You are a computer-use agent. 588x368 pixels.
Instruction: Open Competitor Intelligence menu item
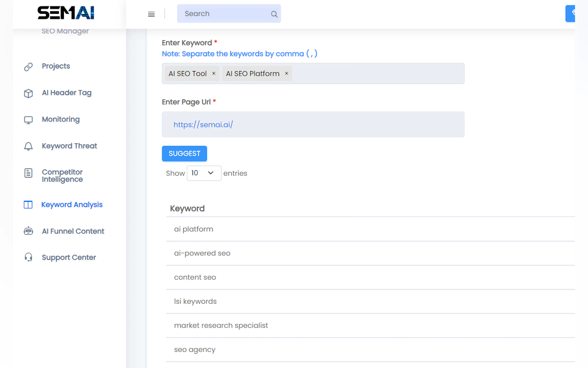tap(62, 175)
